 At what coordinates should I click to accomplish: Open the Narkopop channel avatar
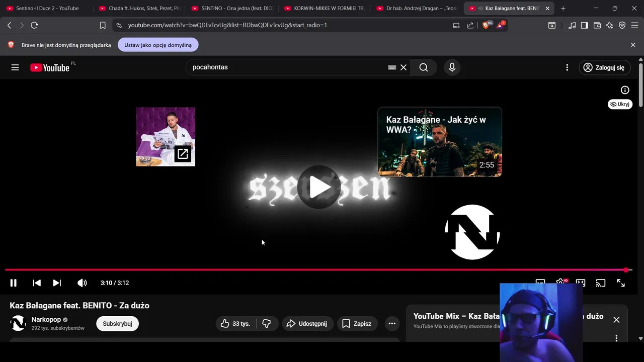[18, 323]
